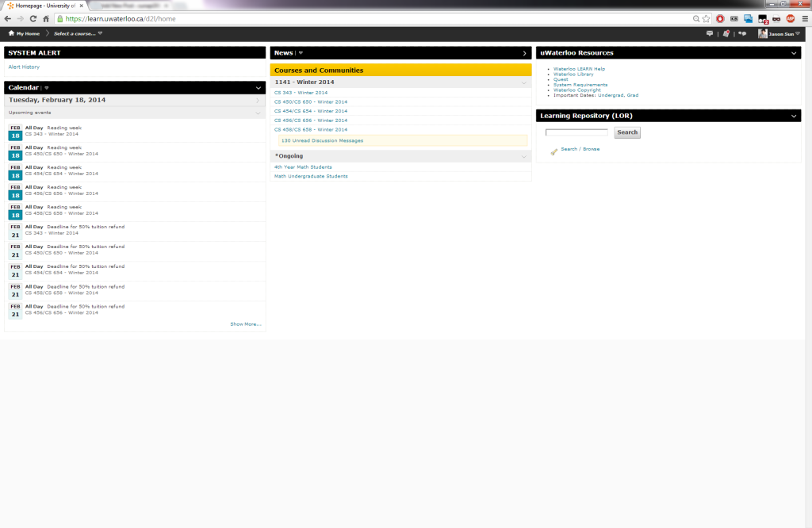The image size is (812, 528).
Task: Open the message alerts envelope icon
Action: 710,33
